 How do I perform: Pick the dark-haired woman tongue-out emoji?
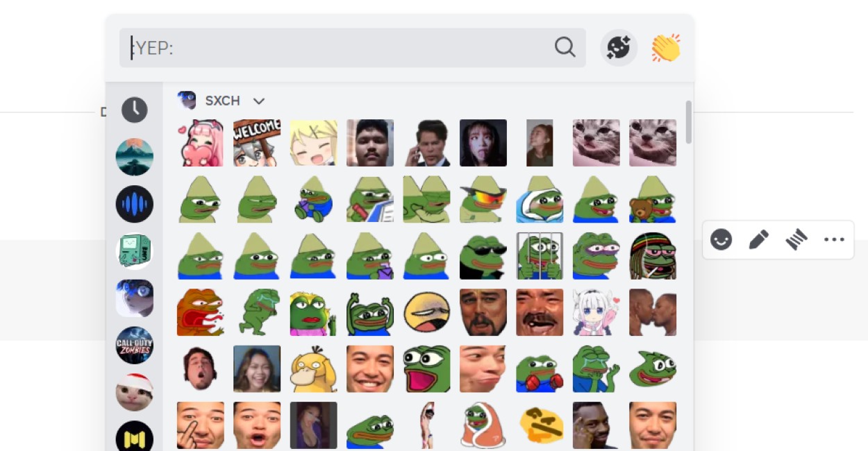pyautogui.click(x=483, y=143)
